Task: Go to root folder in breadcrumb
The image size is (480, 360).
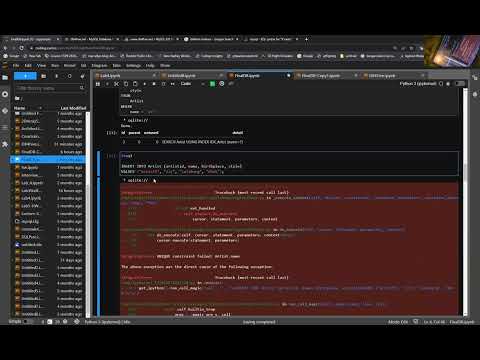Action: pyautogui.click(x=18, y=98)
